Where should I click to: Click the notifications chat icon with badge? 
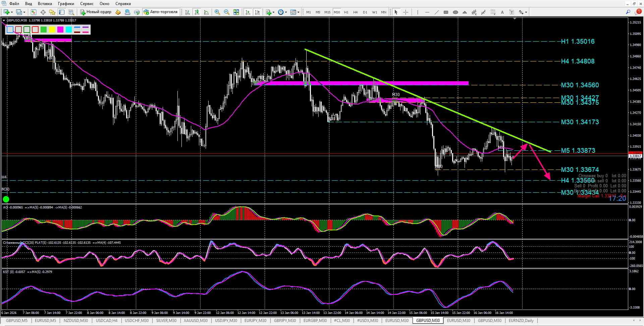(638, 12)
